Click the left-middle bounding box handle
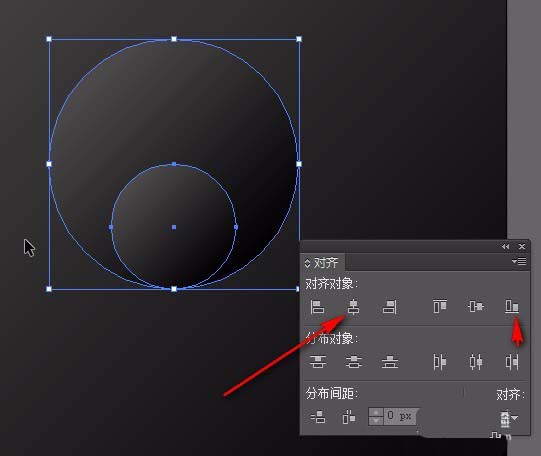Screen dimensions: 541x456 49,164
